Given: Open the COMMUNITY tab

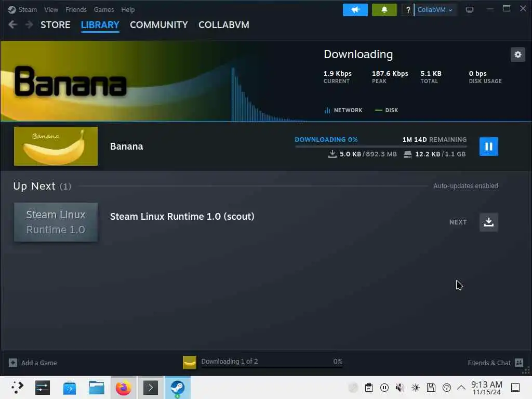Looking at the screenshot, I should click(x=159, y=25).
